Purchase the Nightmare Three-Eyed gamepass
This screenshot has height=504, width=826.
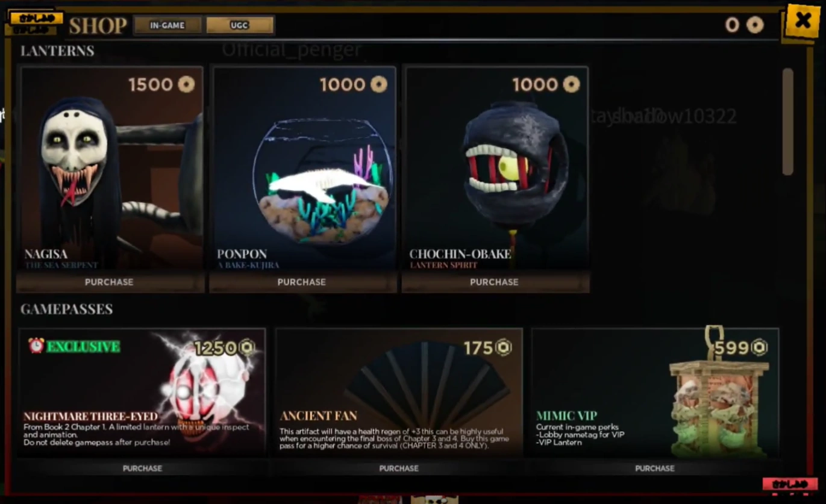(143, 468)
